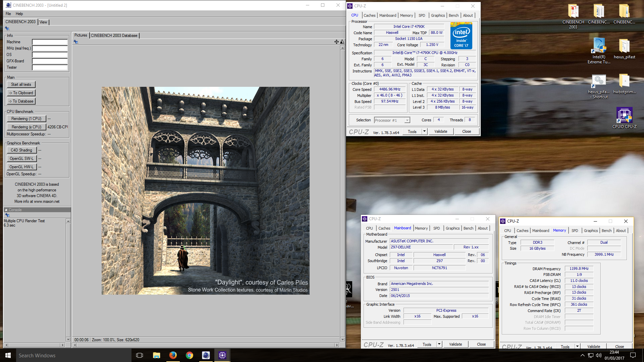Click the Windows Start button

tap(8, 355)
